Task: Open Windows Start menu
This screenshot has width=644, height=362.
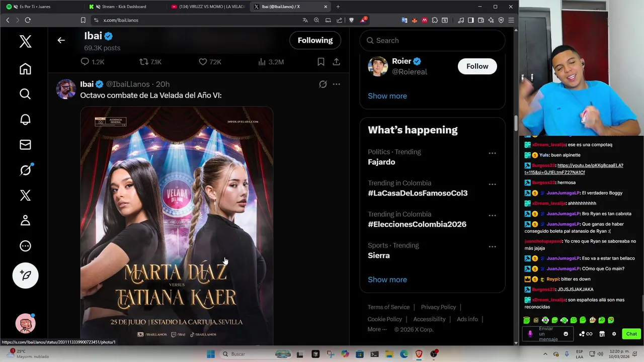Action: 211,354
